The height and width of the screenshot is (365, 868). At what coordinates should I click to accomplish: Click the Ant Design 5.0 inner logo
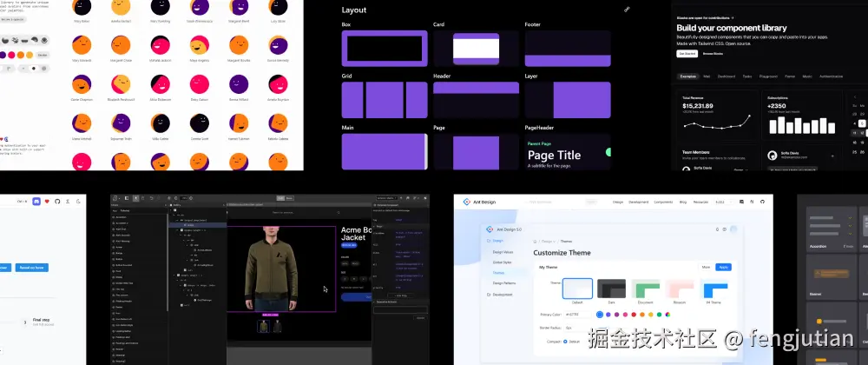point(490,229)
